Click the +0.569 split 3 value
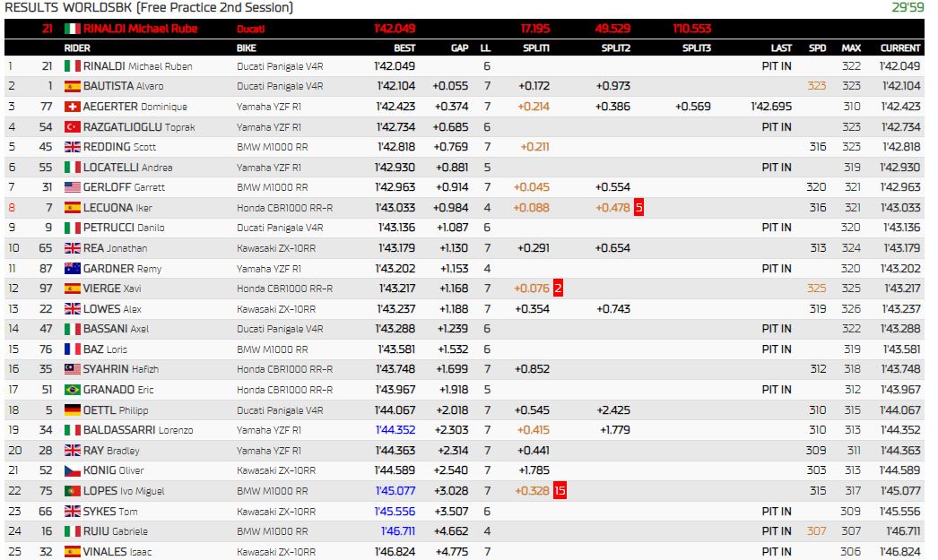938x560 pixels. pos(692,107)
